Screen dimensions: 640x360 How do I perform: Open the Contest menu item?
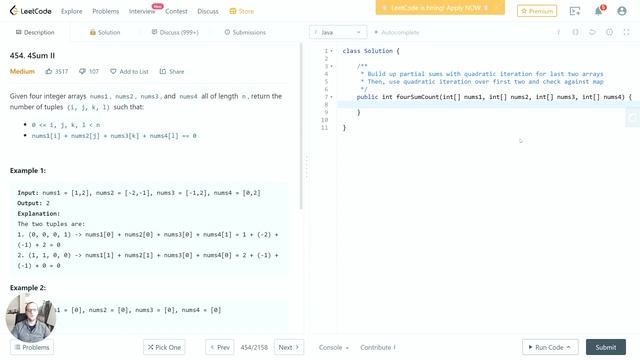pyautogui.click(x=176, y=11)
